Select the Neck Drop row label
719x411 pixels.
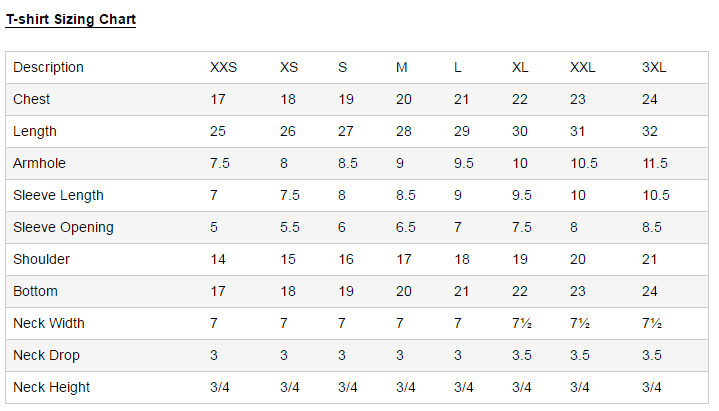point(46,355)
